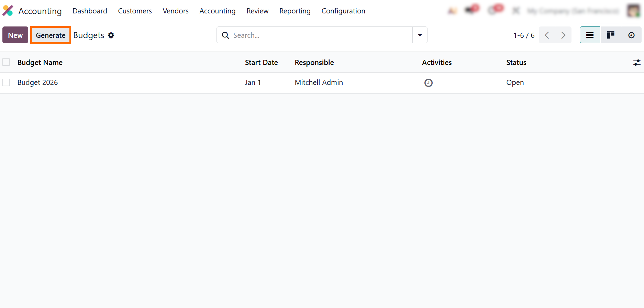
Task: Click the Budgets gear settings icon
Action: (x=111, y=35)
